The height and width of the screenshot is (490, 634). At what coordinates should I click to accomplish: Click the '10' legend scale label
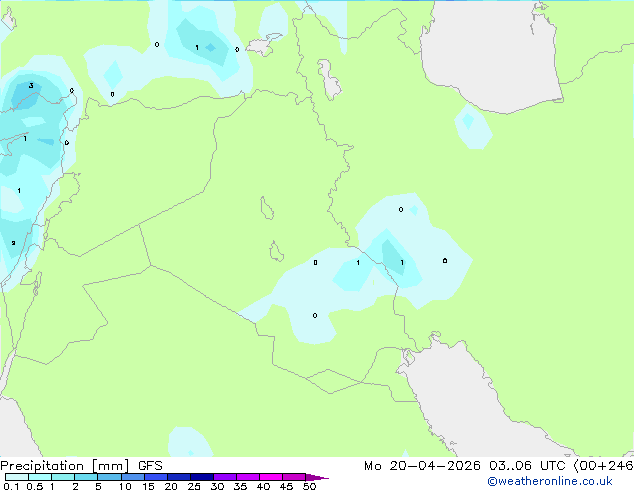[x=125, y=486]
